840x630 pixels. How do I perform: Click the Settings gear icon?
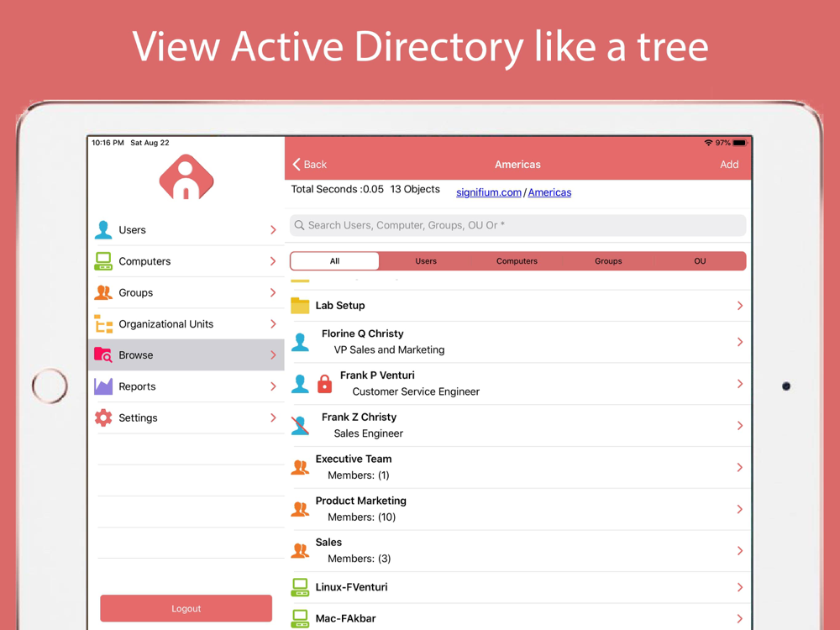(x=103, y=417)
